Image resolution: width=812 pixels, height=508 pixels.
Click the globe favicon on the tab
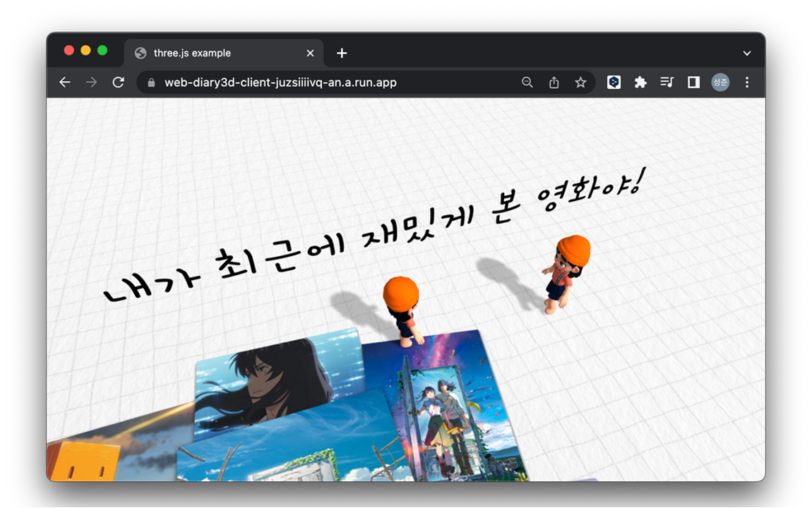point(141,54)
